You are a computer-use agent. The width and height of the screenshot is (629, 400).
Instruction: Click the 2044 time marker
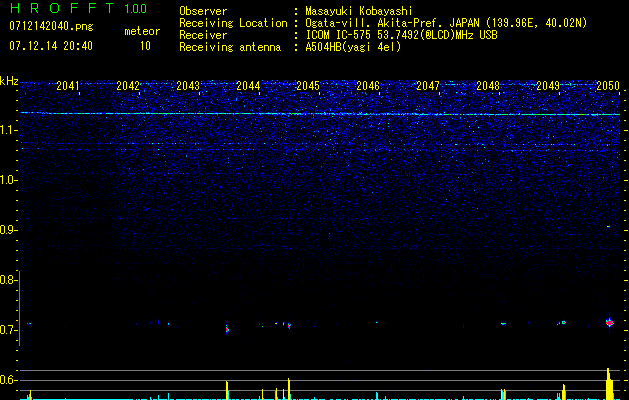pyautogui.click(x=248, y=85)
